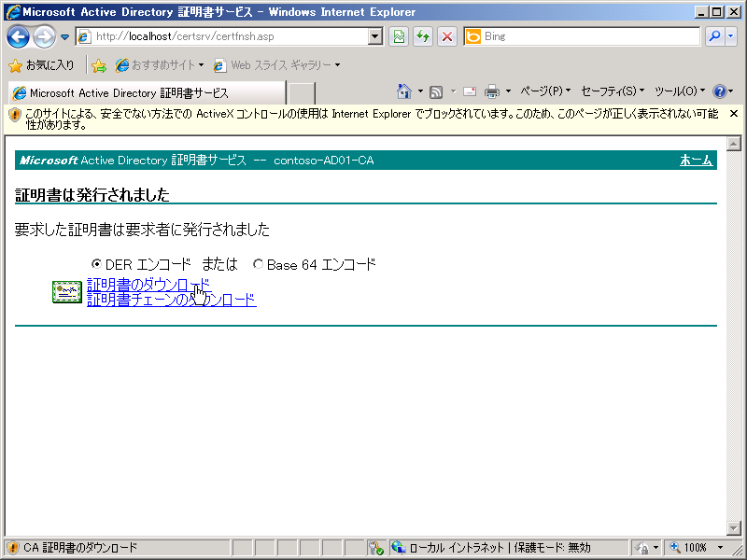The width and height of the screenshot is (747, 560).
Task: Open the Web スライス ギャラリー dropdown
Action: [276, 65]
